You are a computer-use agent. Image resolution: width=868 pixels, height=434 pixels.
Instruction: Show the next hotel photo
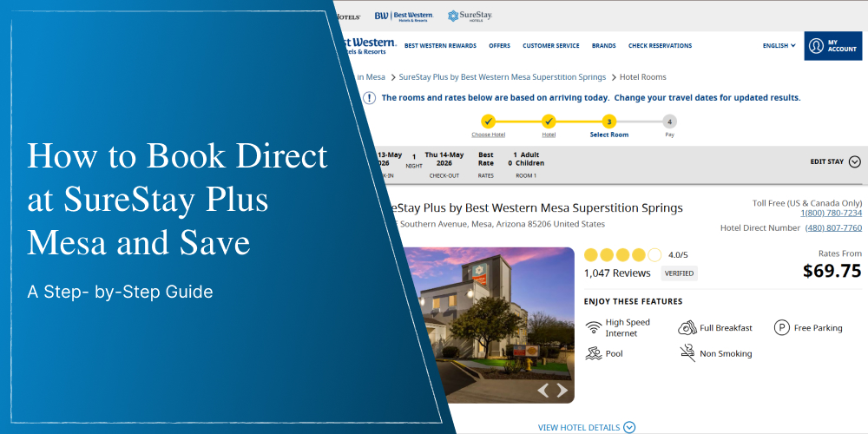point(562,391)
